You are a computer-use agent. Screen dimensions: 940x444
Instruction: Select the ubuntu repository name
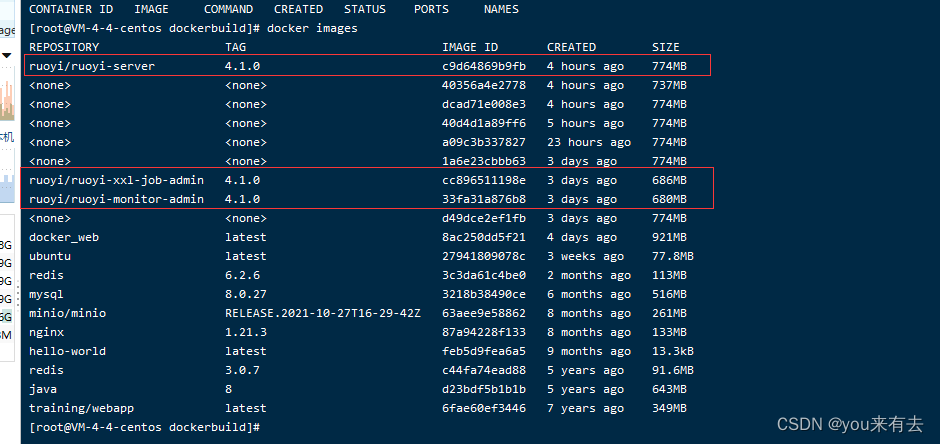50,256
